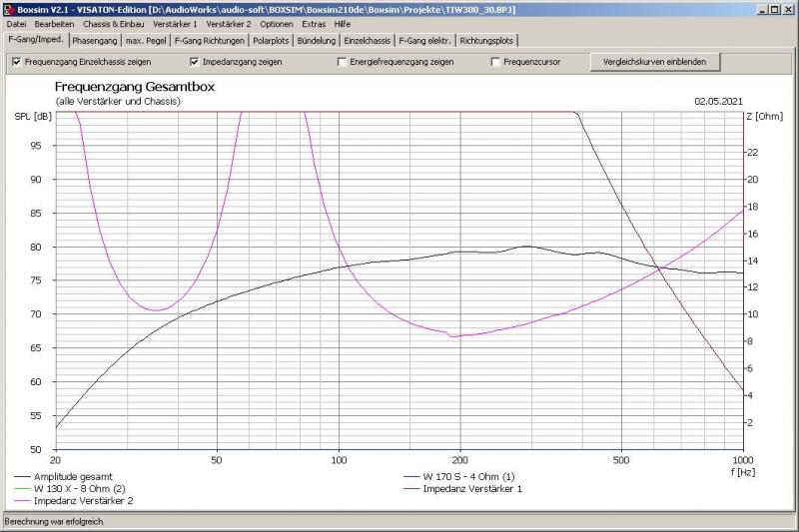The height and width of the screenshot is (532, 799).
Task: Expand the Verstärker 2 menu
Action: coord(229,23)
